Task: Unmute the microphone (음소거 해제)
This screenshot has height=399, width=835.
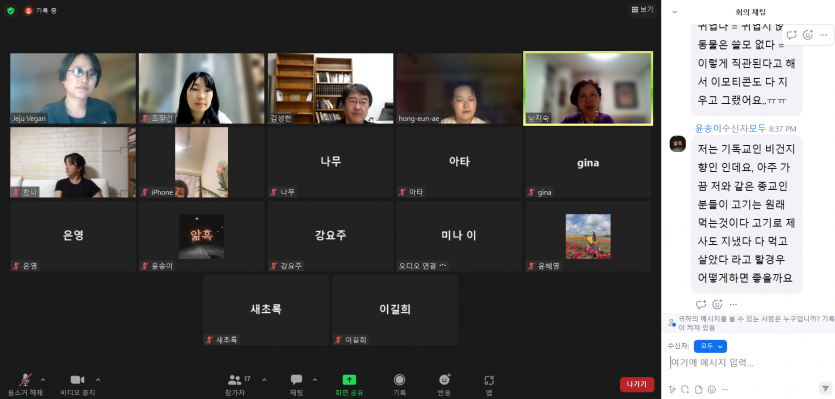Action: click(25, 384)
